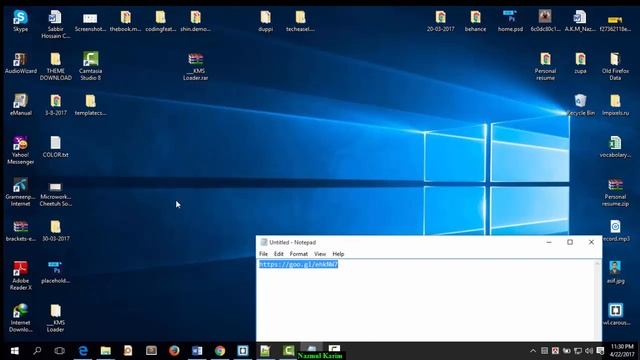Click the Notepad vertical scrollbar
The height and width of the screenshot is (360, 640).
(x=598, y=301)
